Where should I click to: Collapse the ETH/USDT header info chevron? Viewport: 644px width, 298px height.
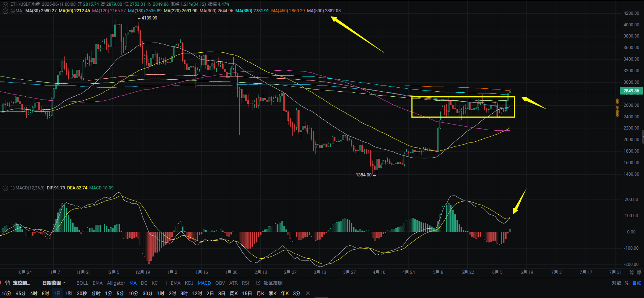tap(5, 4)
